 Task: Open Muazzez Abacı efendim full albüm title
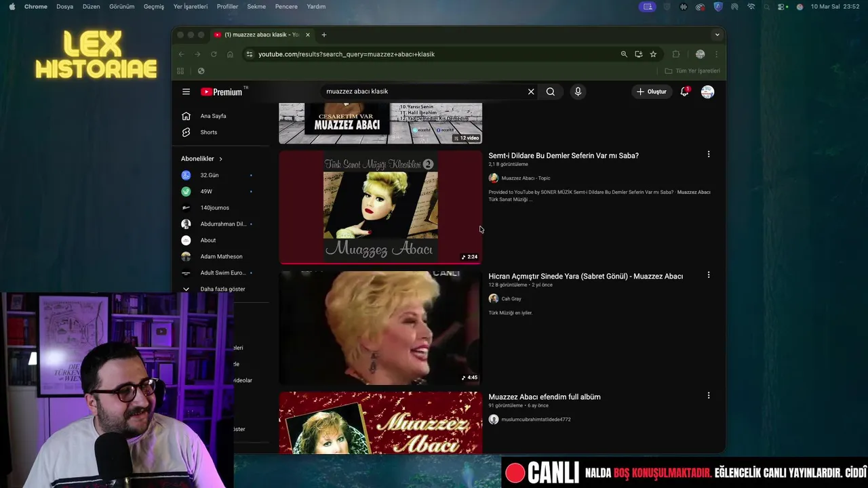[545, 397]
